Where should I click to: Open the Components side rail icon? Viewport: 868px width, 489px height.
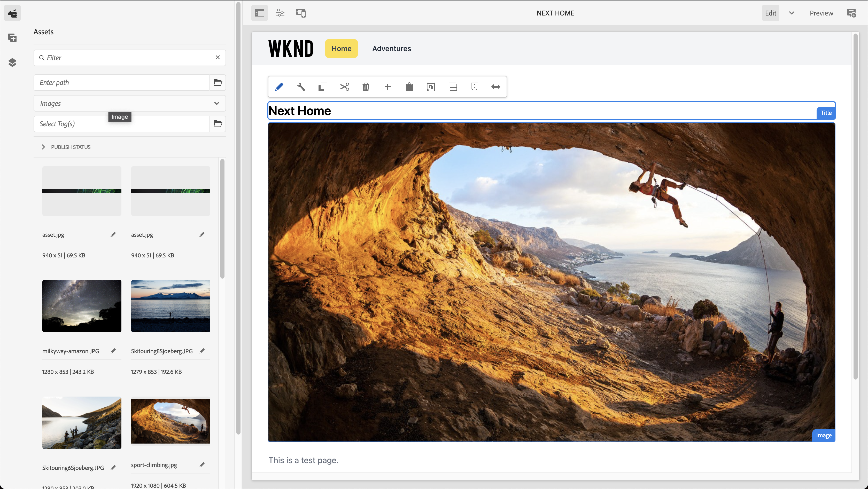click(x=12, y=38)
